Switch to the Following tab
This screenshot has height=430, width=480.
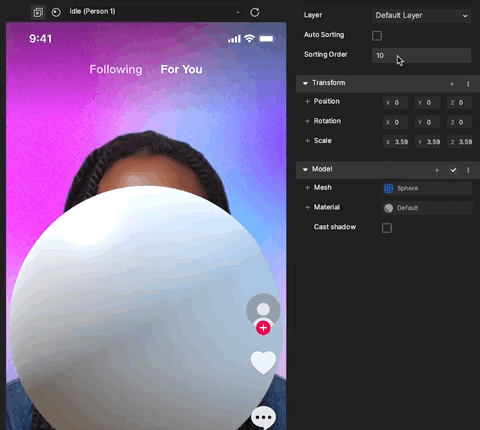(116, 69)
